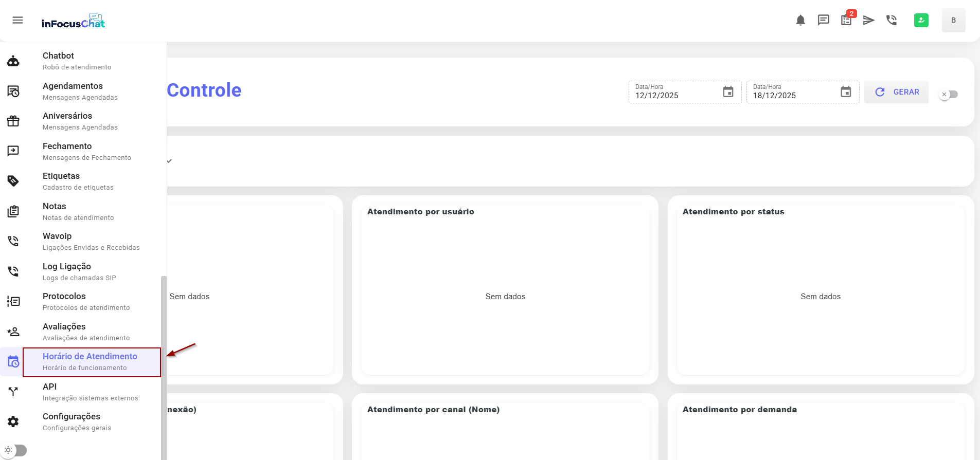The image size is (980, 460).
Task: Click the GERAR button
Action: (x=896, y=92)
